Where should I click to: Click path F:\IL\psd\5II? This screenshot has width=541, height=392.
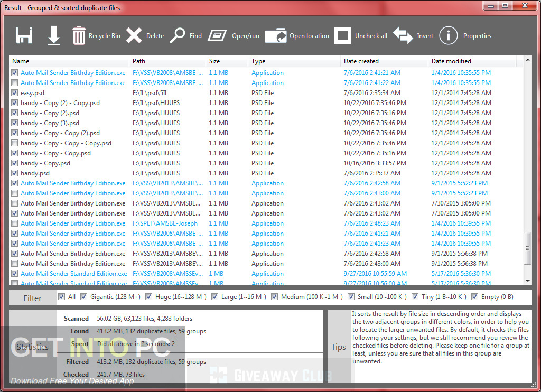point(150,93)
